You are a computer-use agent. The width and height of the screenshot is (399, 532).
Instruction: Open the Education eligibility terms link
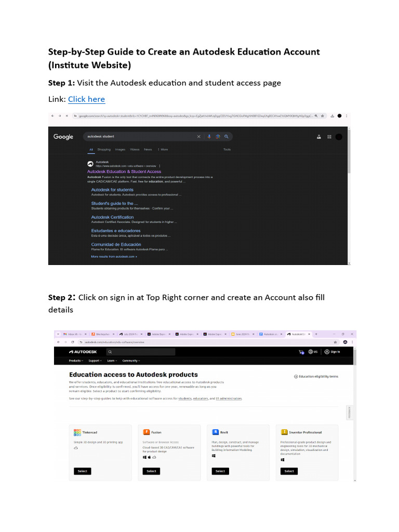point(316,376)
